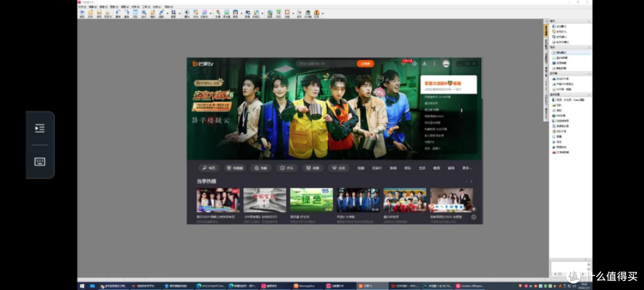Click the redo (重做) arrow icon
This screenshot has height=290, width=644.
126,14
